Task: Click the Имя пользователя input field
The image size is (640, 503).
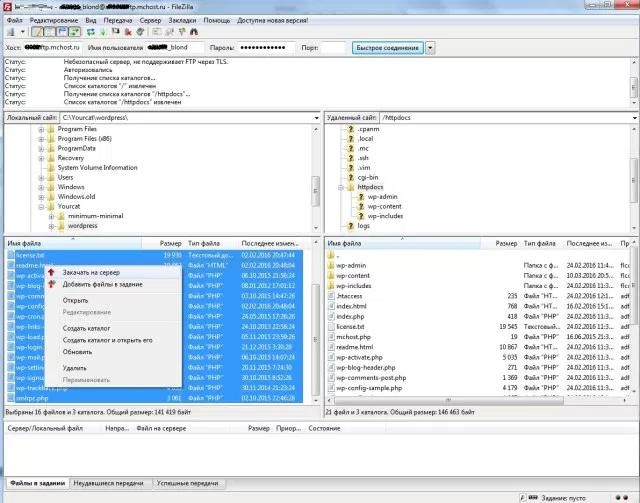Action: [x=174, y=47]
